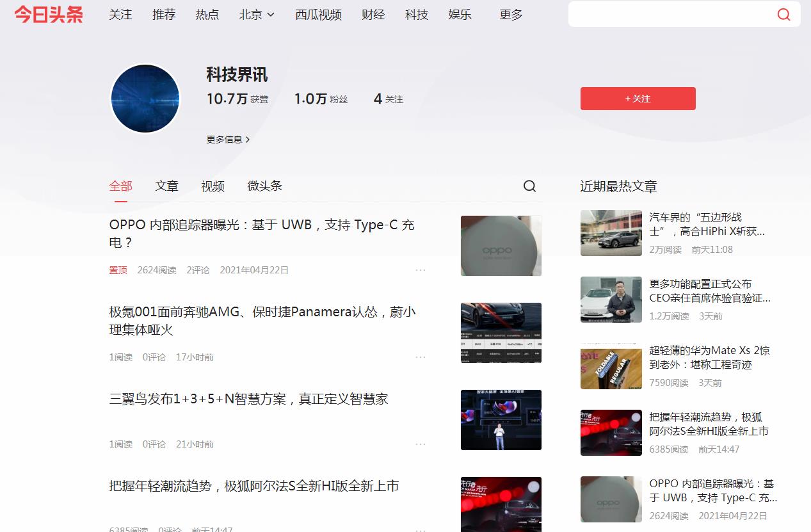Expand 更多信息 profile details

click(228, 139)
